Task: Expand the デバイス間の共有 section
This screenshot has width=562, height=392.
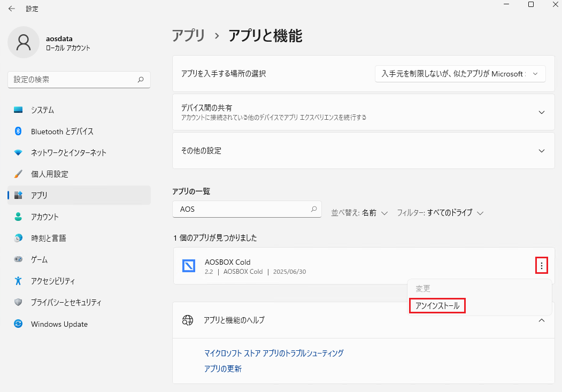Action: [541, 112]
